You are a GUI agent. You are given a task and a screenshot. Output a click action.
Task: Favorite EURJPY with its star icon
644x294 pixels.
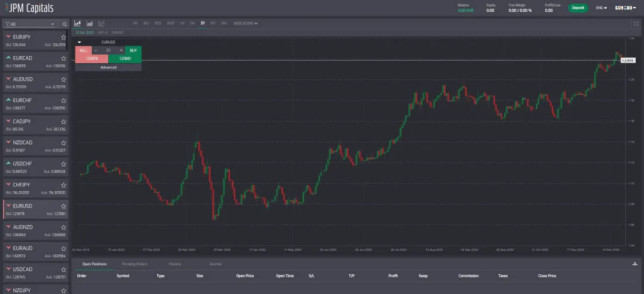click(64, 37)
